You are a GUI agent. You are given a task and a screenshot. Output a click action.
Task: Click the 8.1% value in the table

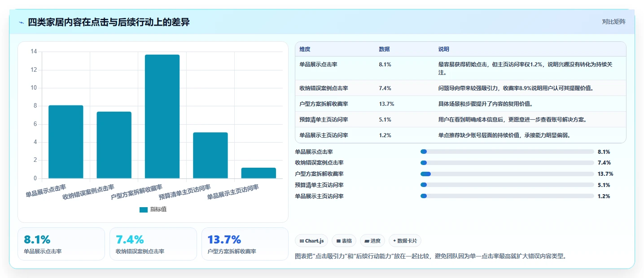[385, 65]
